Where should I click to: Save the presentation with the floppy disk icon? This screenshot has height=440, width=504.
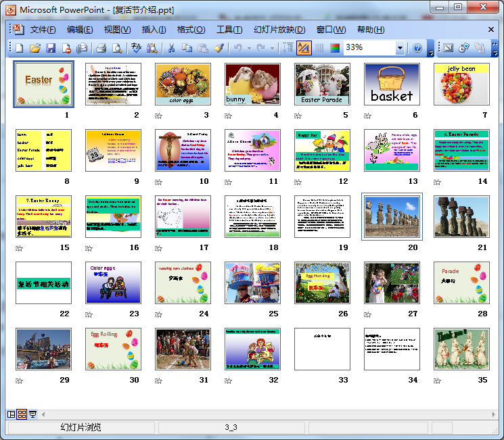(51, 48)
